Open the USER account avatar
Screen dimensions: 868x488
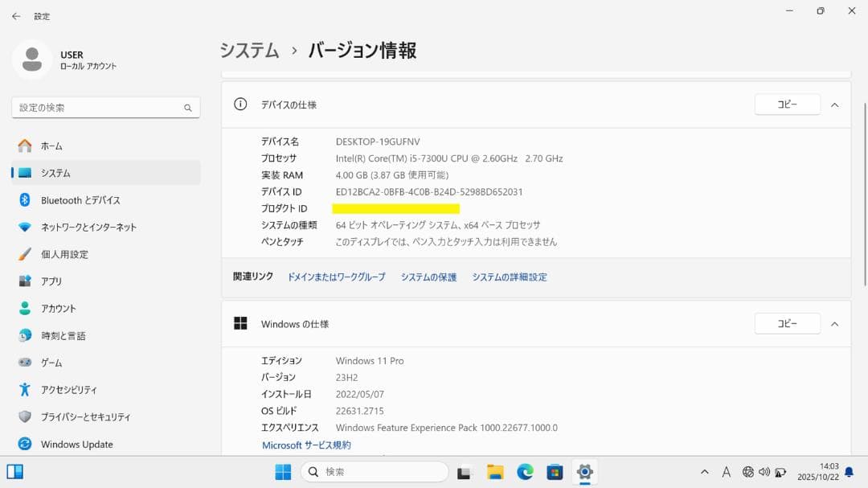tap(32, 59)
